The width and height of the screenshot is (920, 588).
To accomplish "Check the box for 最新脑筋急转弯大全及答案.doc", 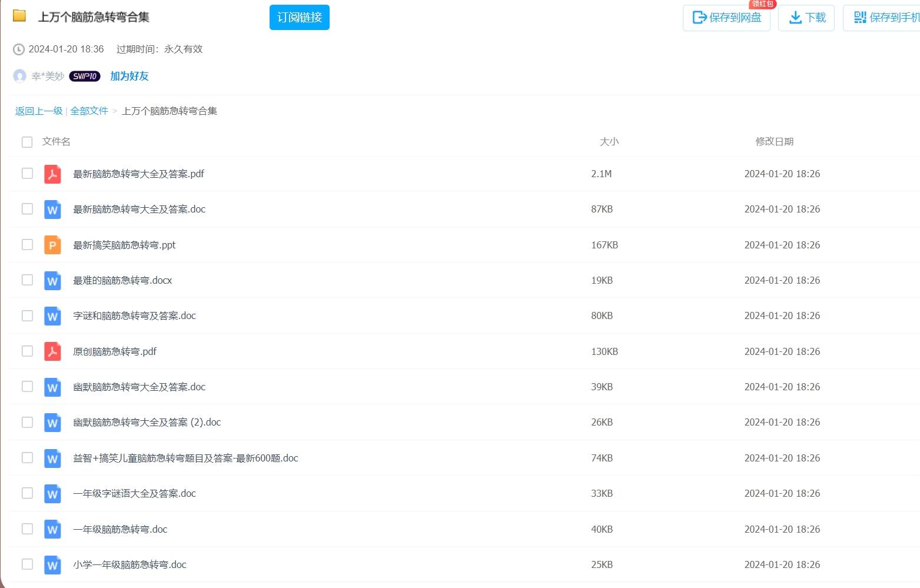I will coord(27,209).
